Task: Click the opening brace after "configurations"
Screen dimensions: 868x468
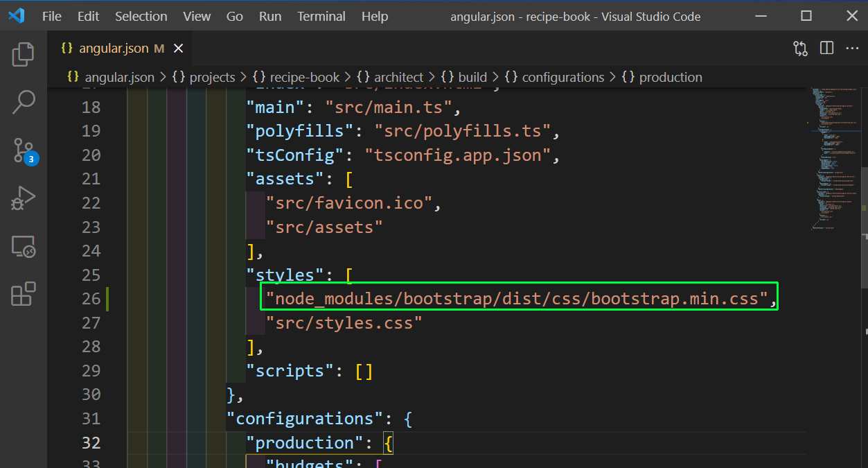Action: pos(408,419)
